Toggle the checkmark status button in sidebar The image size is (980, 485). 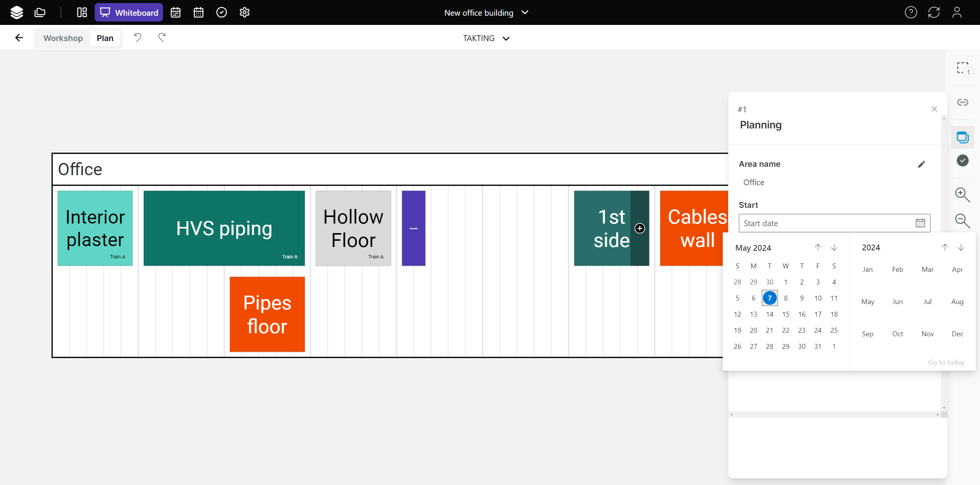(962, 161)
